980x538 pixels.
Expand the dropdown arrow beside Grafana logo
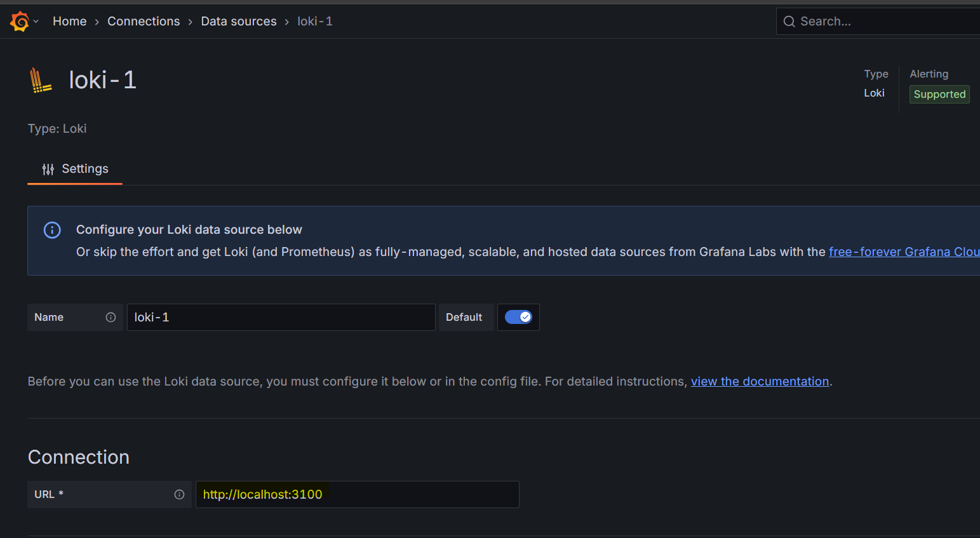coord(36,22)
